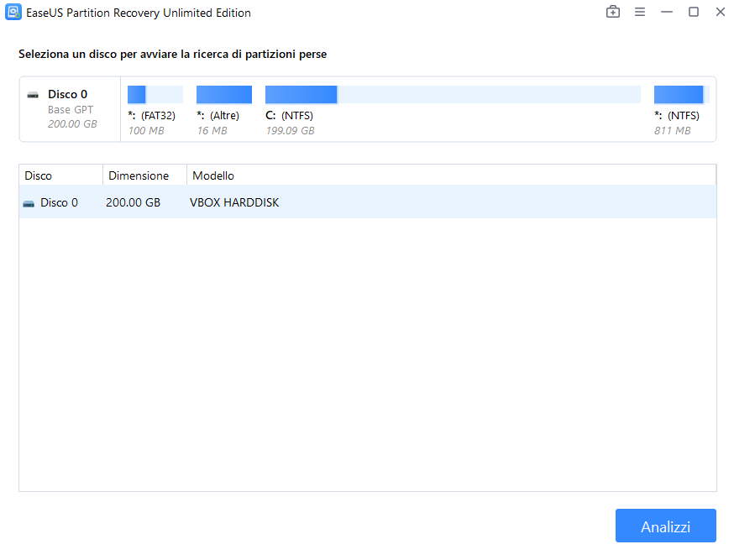
Task: Maximize the EaseUS window
Action: [694, 12]
